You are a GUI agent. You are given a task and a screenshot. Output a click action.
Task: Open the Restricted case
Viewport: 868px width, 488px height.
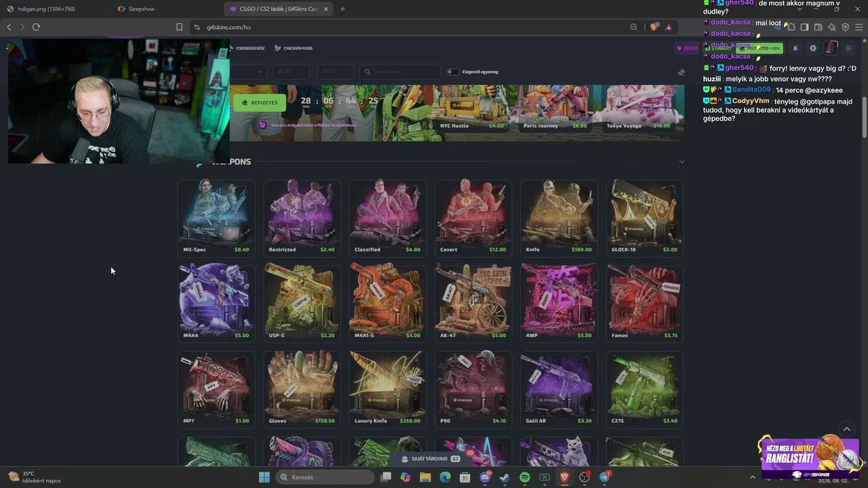tap(302, 218)
